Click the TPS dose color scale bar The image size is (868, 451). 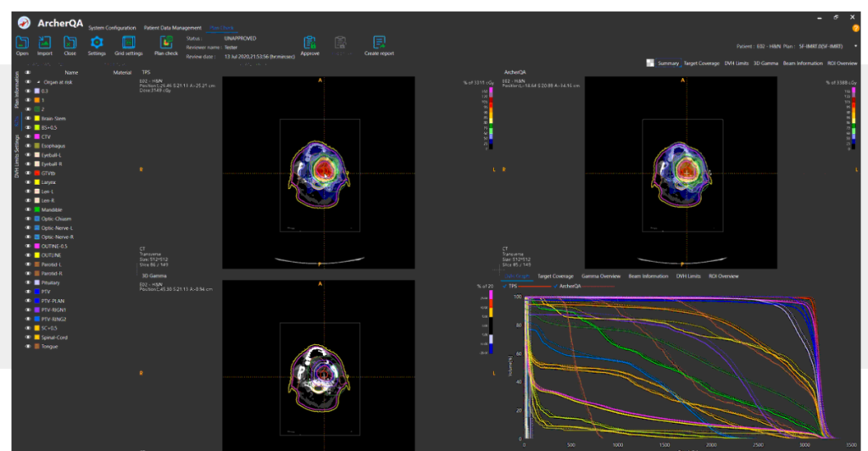(x=491, y=118)
